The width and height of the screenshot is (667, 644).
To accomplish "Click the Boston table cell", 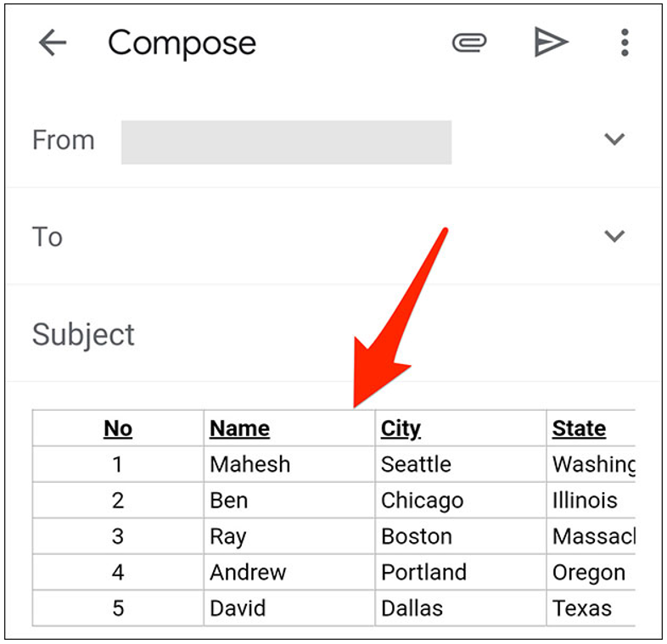I will pos(417,536).
